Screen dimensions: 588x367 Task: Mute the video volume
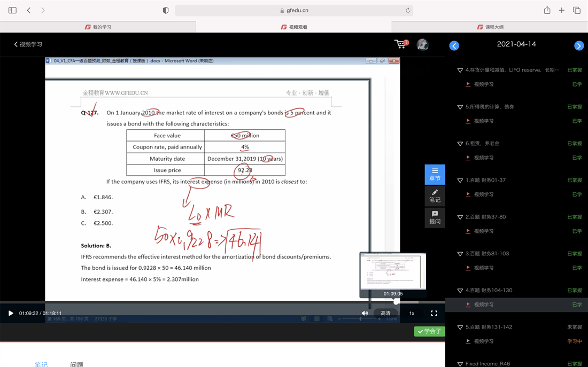click(365, 314)
